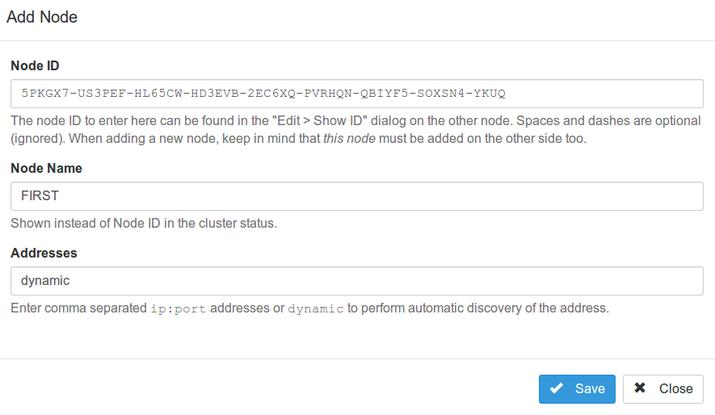715x415 pixels.
Task: Click 'Enter comma separated' help text start
Action: tap(79, 308)
